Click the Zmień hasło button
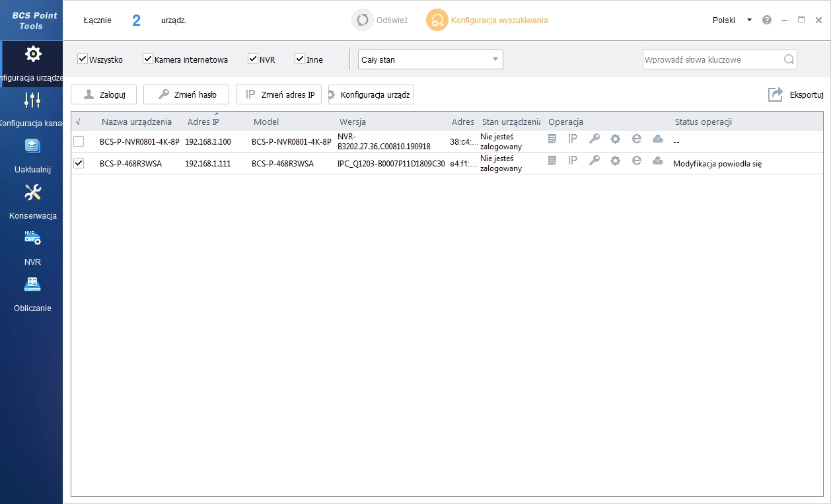The width and height of the screenshot is (831, 504). (186, 94)
